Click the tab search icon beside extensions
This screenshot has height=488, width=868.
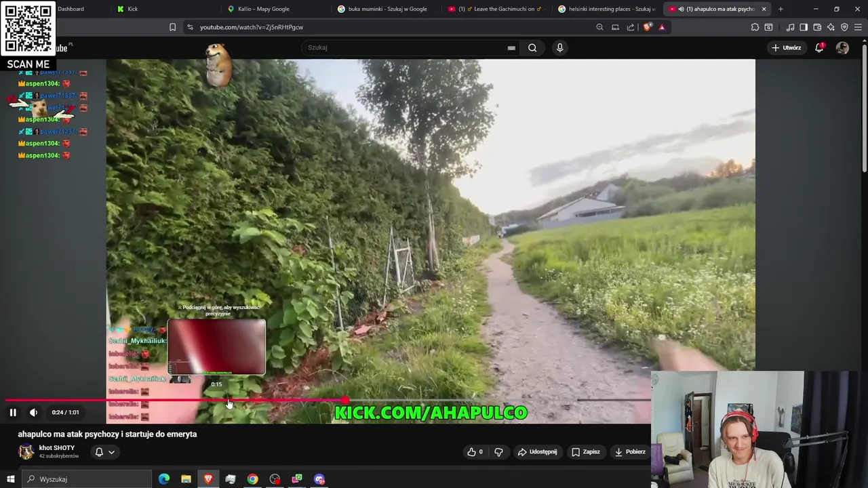tap(768, 27)
